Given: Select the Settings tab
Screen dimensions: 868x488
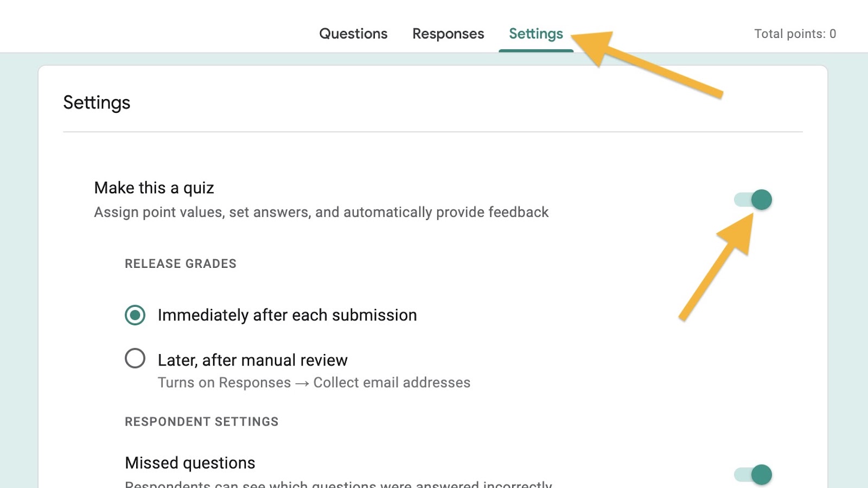Looking at the screenshot, I should [x=536, y=34].
